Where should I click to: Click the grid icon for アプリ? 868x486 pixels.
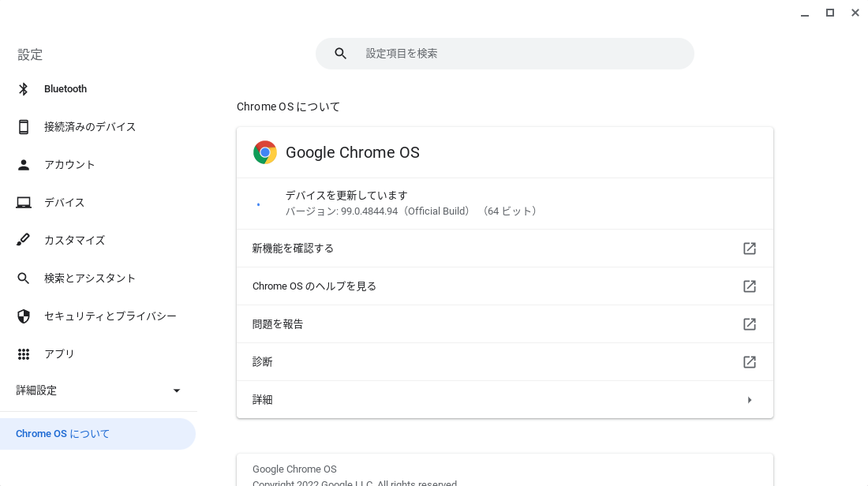tap(23, 354)
